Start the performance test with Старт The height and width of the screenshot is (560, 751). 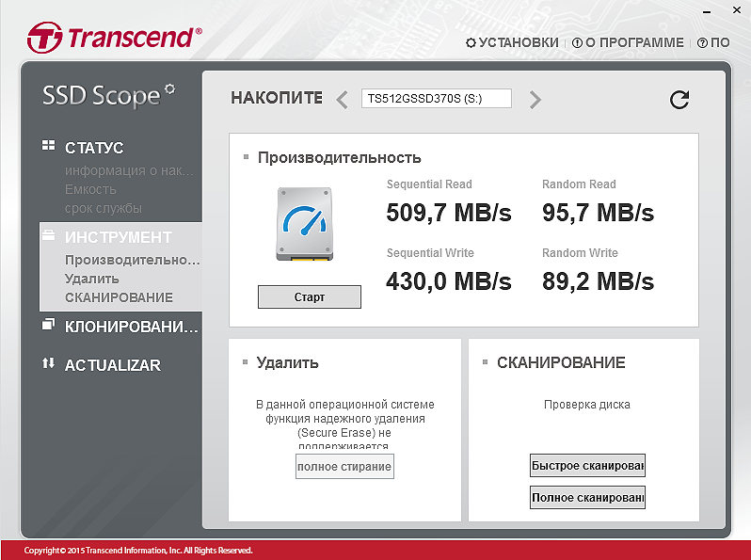pos(310,297)
